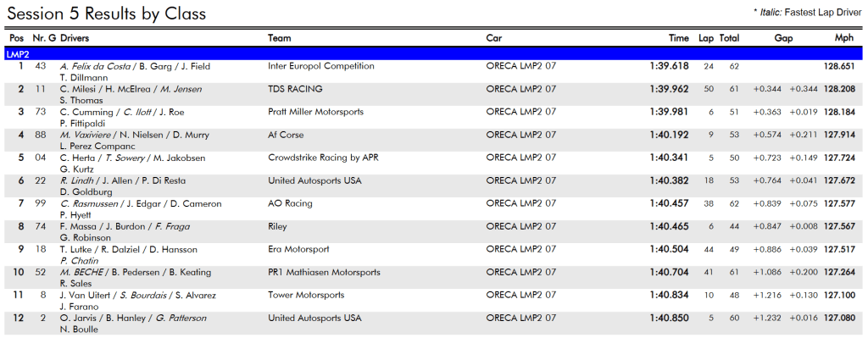Viewport: 868px width, 338px height.
Task: Select the "Mph" column header
Action: click(x=845, y=38)
